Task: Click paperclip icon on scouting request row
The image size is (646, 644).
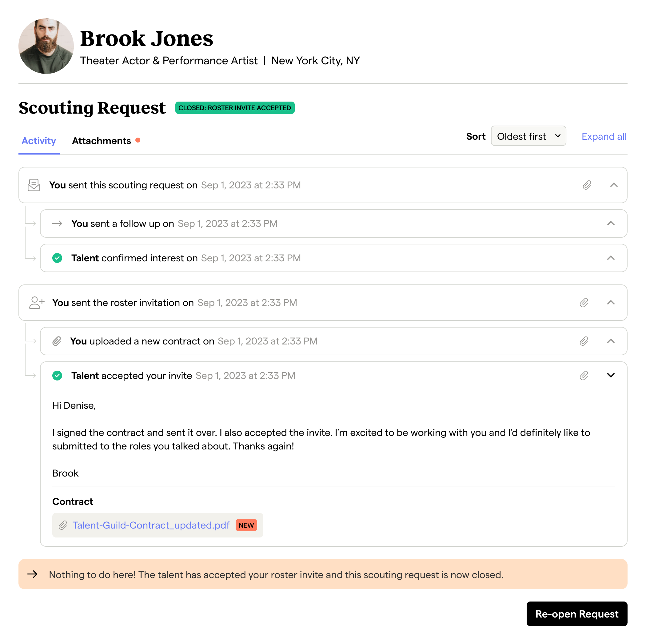Action: click(x=587, y=185)
